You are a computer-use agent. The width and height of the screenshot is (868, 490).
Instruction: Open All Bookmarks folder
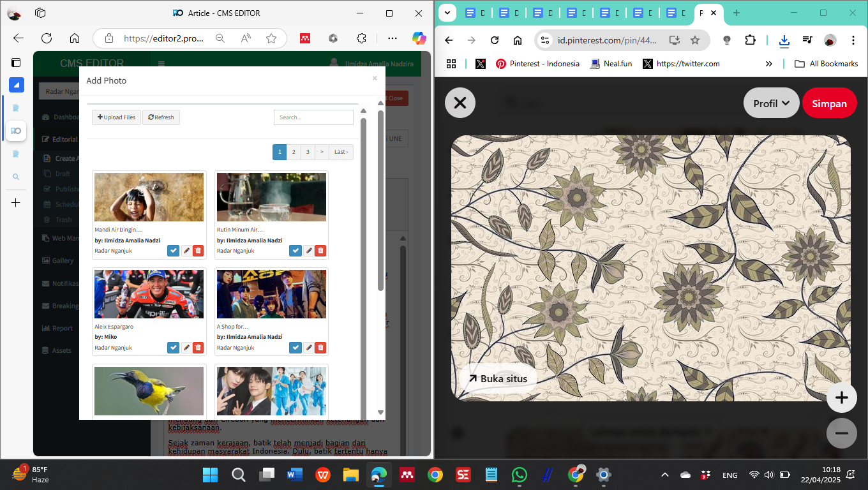[x=827, y=64]
